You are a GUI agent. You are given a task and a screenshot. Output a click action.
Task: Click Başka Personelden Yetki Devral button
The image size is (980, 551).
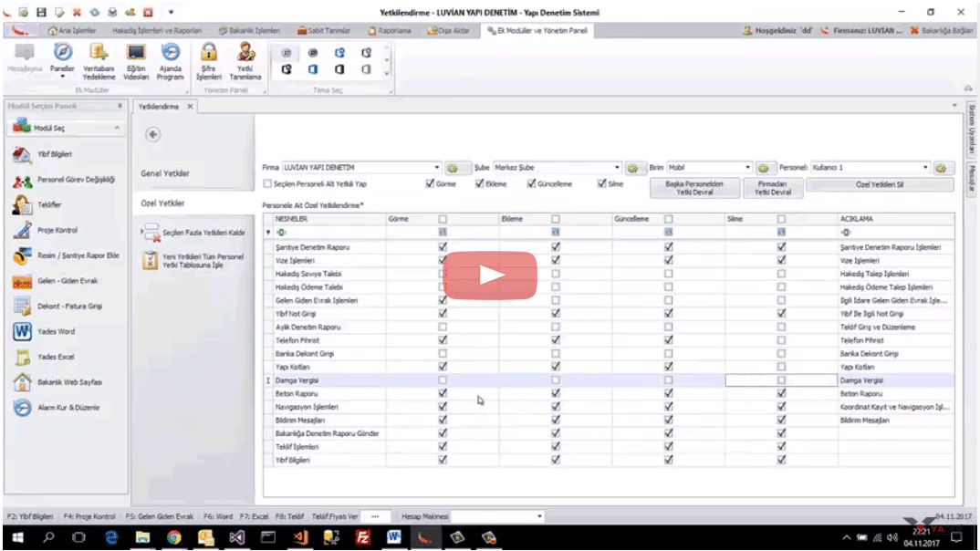click(x=693, y=188)
